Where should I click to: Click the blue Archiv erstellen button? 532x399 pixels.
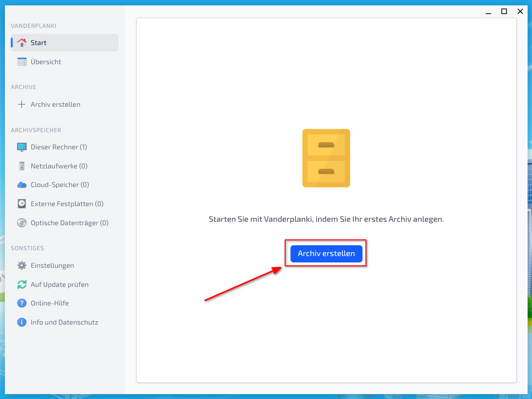(x=326, y=254)
